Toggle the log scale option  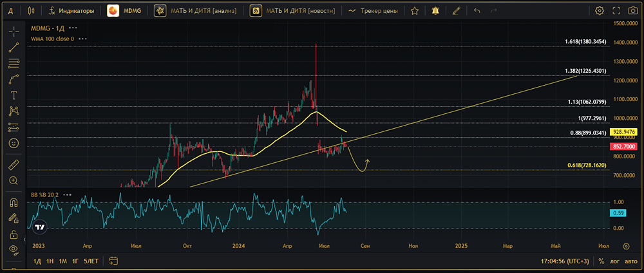pos(614,261)
